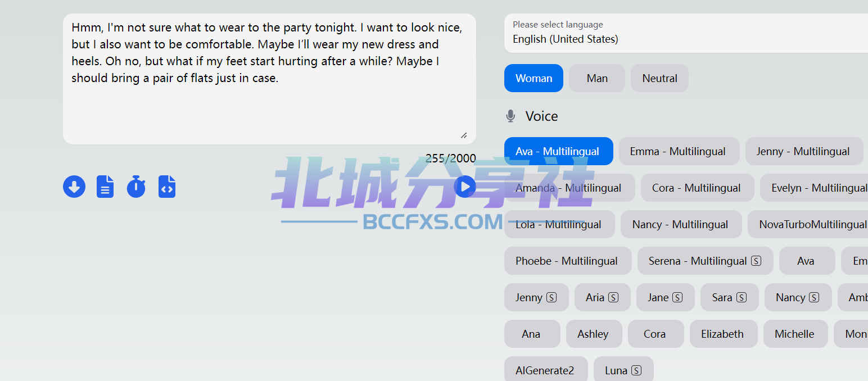Pick the Serena - Multilingual voice
This screenshot has height=381, width=868.
tap(705, 261)
